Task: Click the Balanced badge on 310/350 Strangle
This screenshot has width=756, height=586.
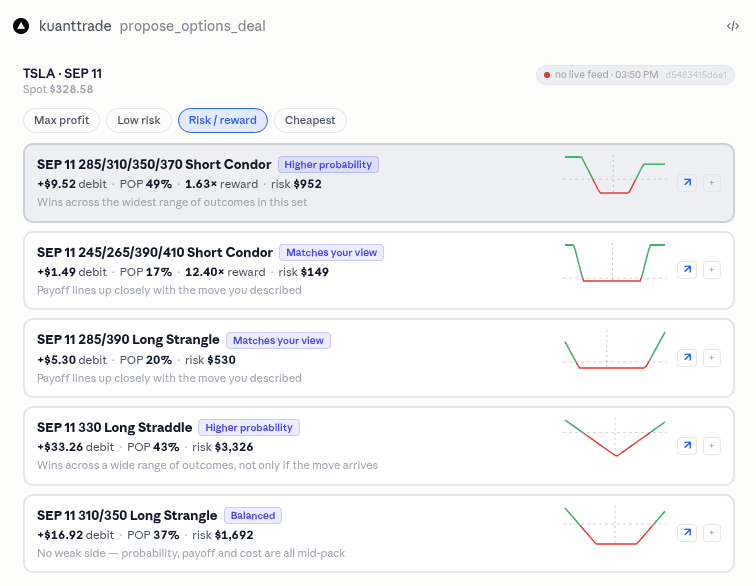Action: (253, 516)
